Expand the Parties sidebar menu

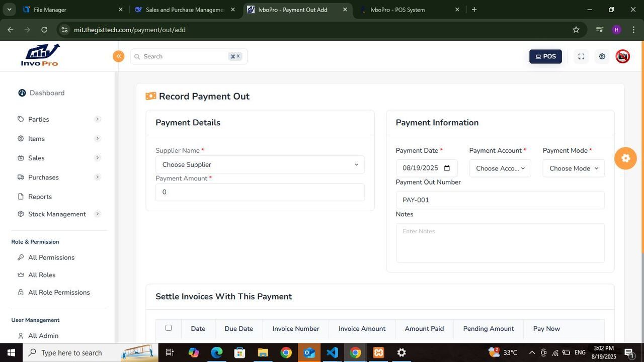58,119
